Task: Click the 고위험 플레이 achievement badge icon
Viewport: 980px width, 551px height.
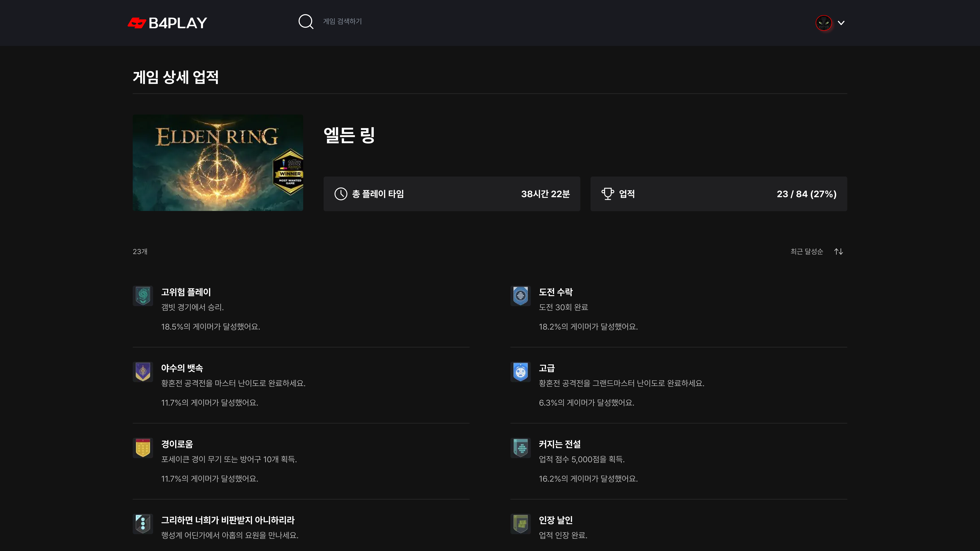Action: (x=143, y=296)
